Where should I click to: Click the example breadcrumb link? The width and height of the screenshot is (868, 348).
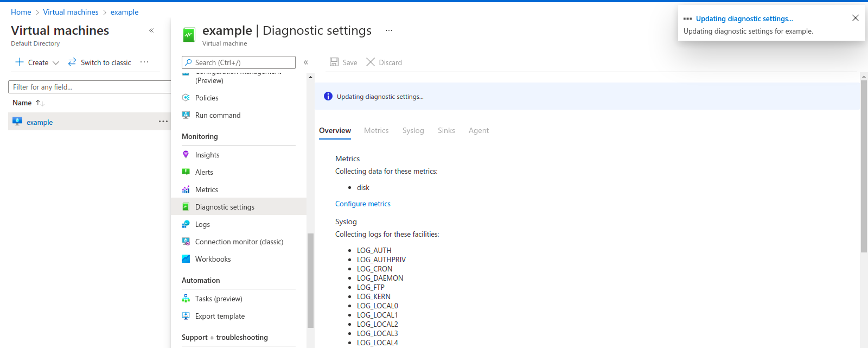coord(124,12)
